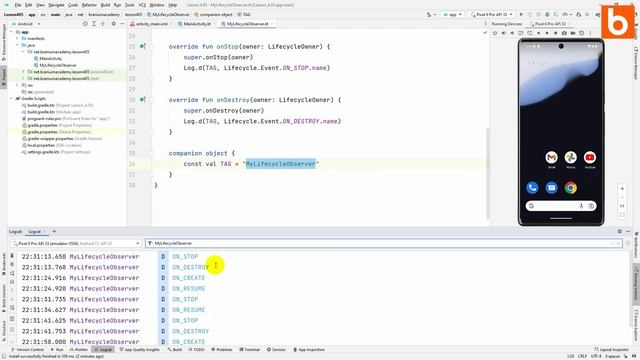Viewport: 640px width, 360px height.
Task: Click the emulator rotate left icon
Action: 521,33
